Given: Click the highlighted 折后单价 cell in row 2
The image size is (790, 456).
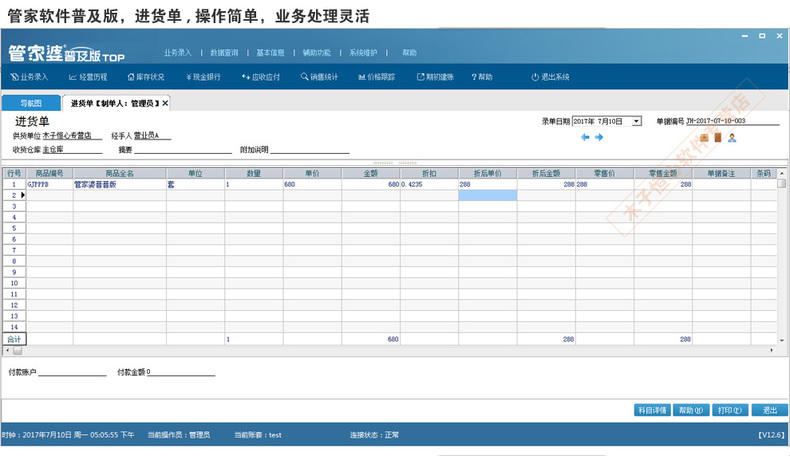Looking at the screenshot, I should 487,196.
